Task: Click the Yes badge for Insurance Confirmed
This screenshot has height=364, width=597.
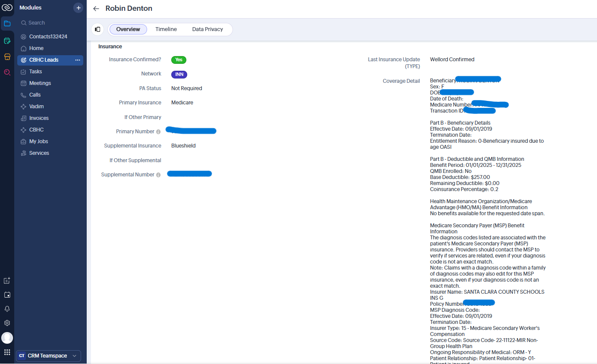Action: click(179, 60)
